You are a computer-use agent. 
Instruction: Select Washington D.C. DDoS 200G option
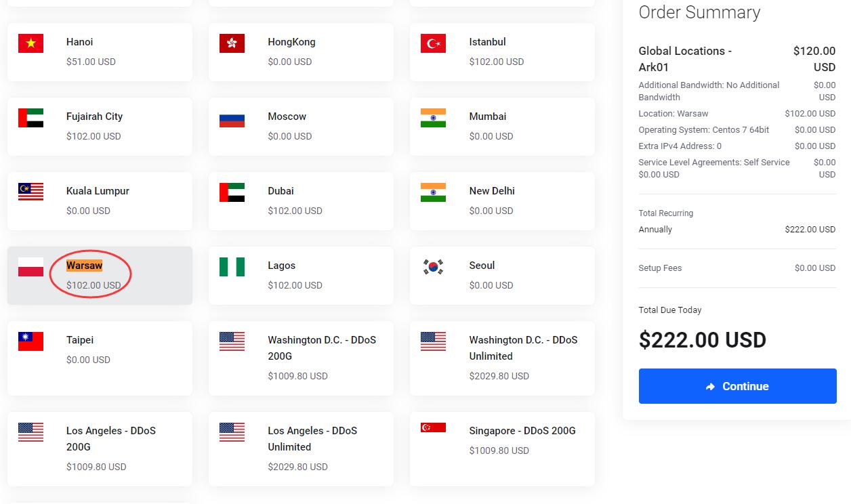301,358
